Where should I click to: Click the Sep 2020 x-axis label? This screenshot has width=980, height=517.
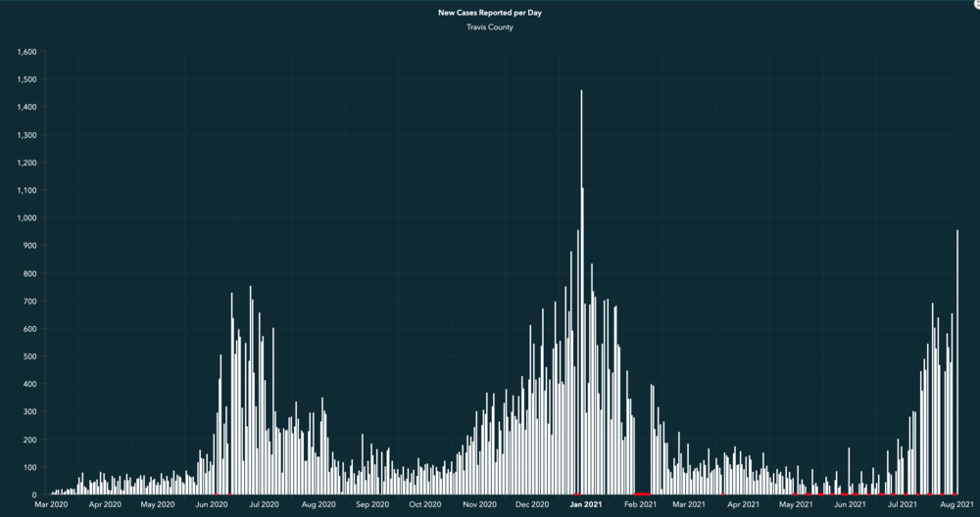371,505
